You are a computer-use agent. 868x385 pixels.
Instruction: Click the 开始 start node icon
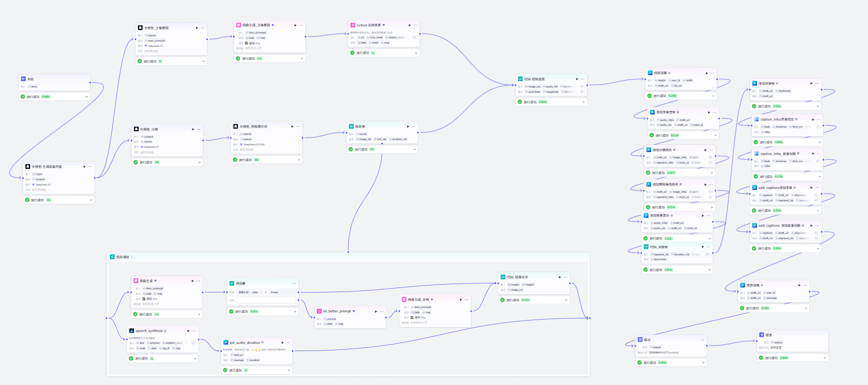tap(23, 79)
